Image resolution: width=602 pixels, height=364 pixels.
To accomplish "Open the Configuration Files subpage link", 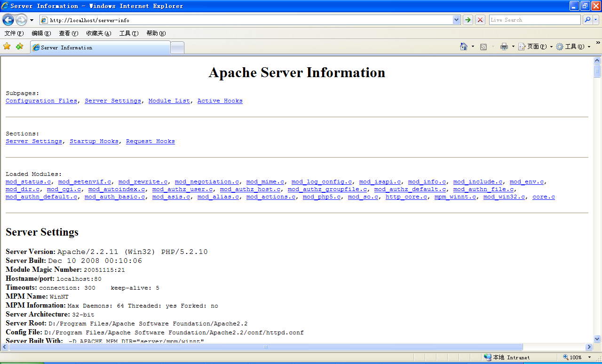I will tap(41, 101).
